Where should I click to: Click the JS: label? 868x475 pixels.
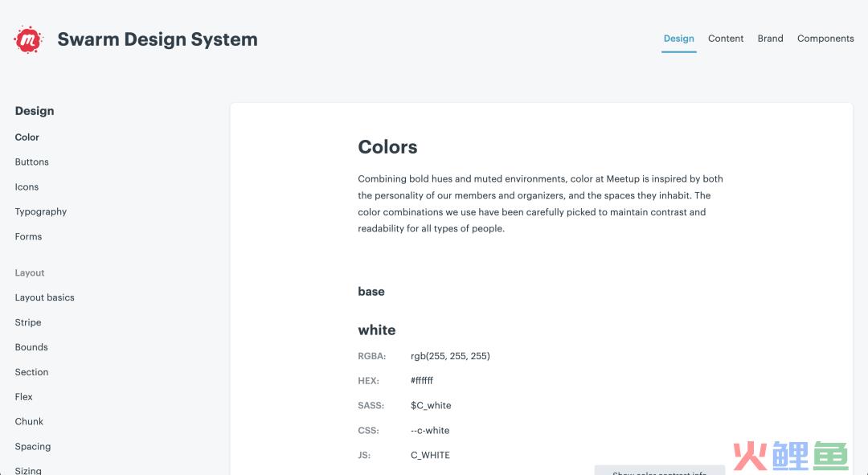(x=364, y=455)
